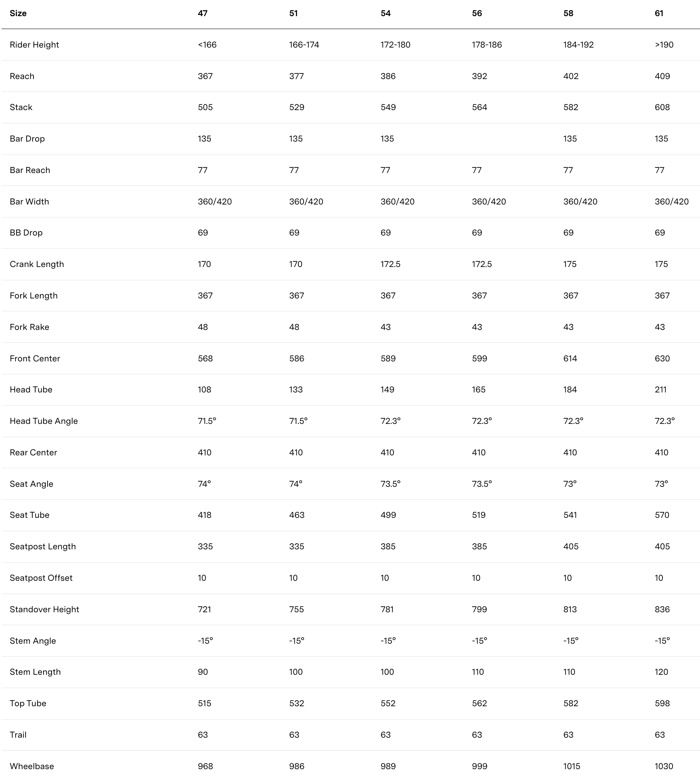The image size is (700, 776).
Task: Click the Size column header
Action: (18, 13)
